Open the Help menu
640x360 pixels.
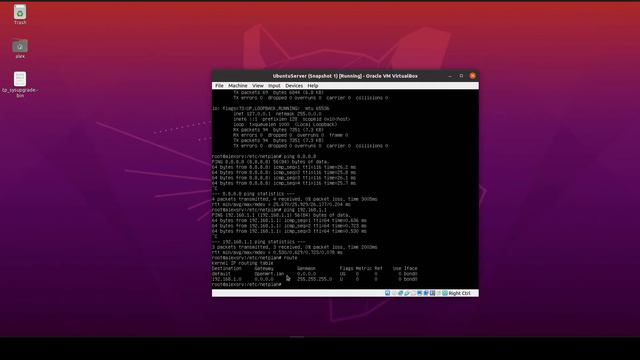(313, 86)
